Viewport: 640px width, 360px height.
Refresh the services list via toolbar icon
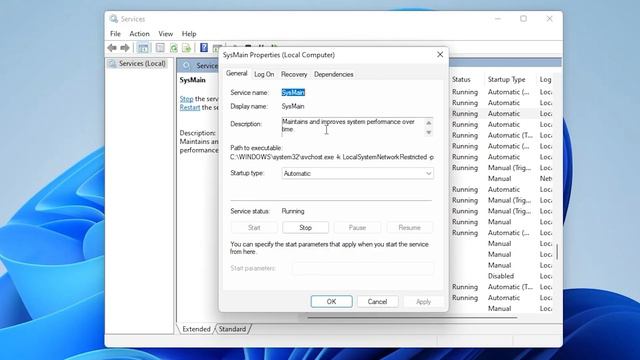(174, 48)
